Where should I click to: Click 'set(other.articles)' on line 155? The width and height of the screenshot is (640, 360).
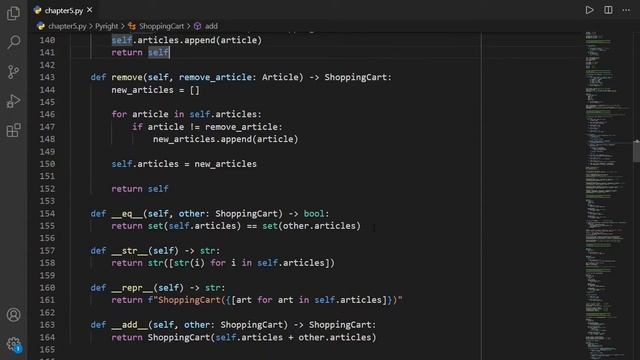tap(311, 226)
